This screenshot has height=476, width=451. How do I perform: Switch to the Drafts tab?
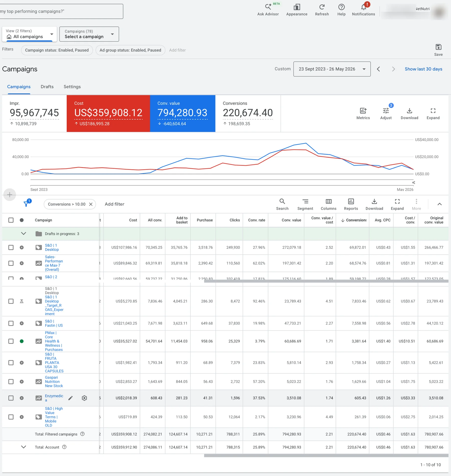pos(47,87)
